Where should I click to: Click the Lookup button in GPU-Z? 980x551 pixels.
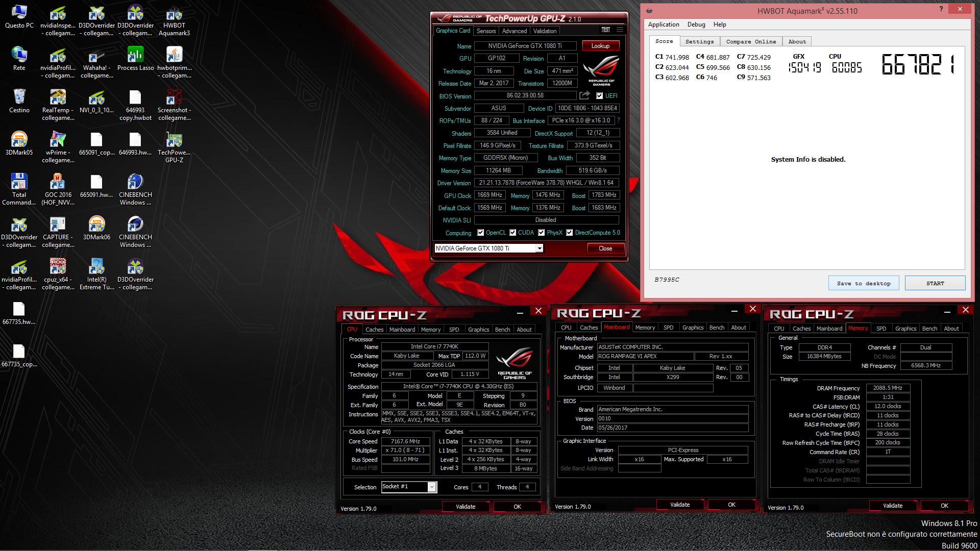point(600,46)
